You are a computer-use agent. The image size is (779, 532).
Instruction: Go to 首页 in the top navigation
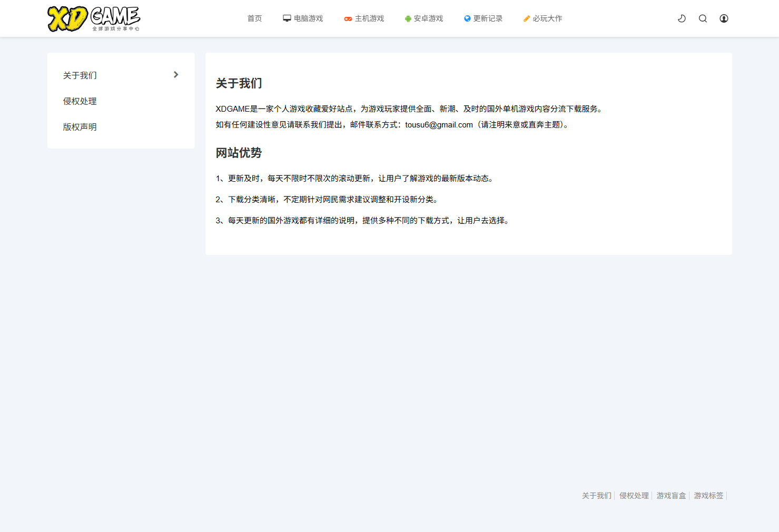pyautogui.click(x=254, y=18)
